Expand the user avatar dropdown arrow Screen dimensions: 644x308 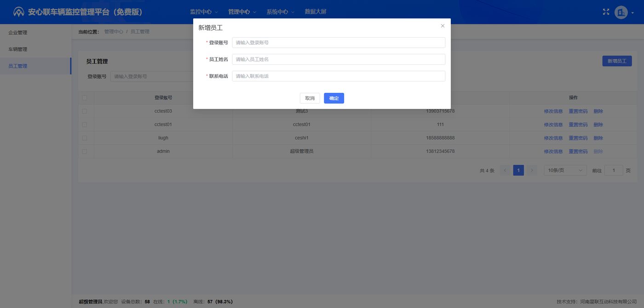[x=632, y=13]
